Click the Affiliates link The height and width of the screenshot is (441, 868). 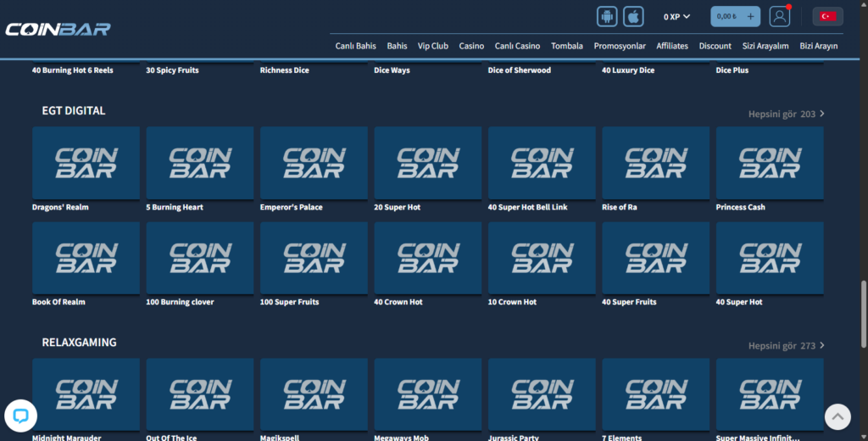pos(672,46)
